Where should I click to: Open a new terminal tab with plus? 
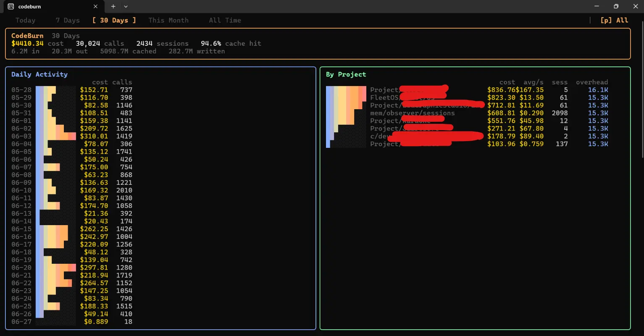pyautogui.click(x=113, y=7)
